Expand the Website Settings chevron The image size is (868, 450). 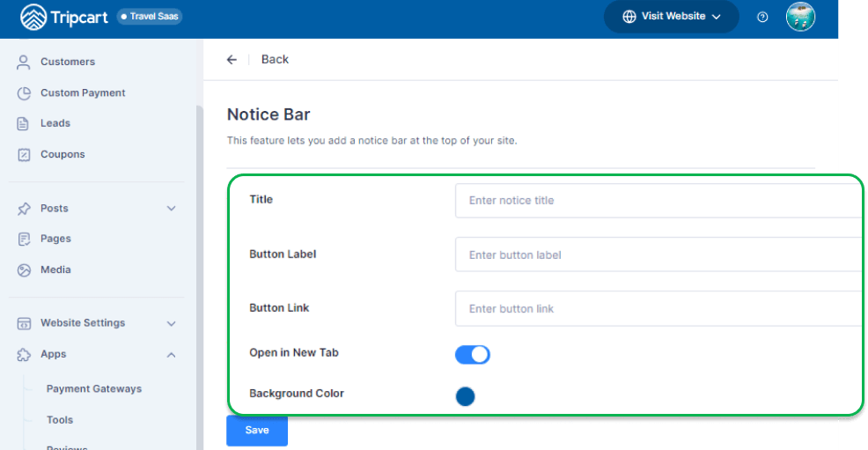pos(172,324)
